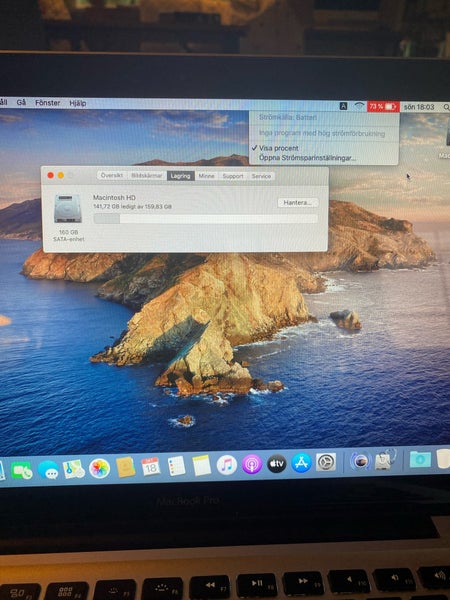Click the 'Hantera...' button

tap(298, 202)
